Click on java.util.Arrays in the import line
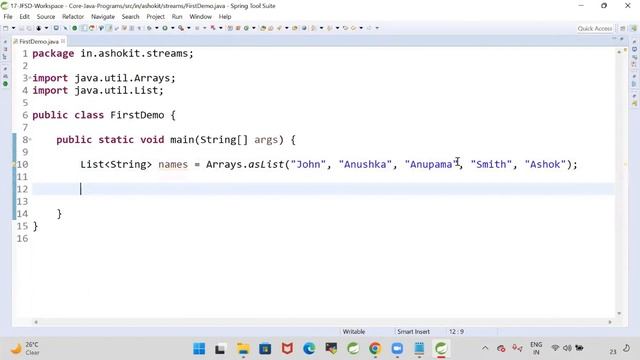Screen dimensions: 640x360 [122, 78]
